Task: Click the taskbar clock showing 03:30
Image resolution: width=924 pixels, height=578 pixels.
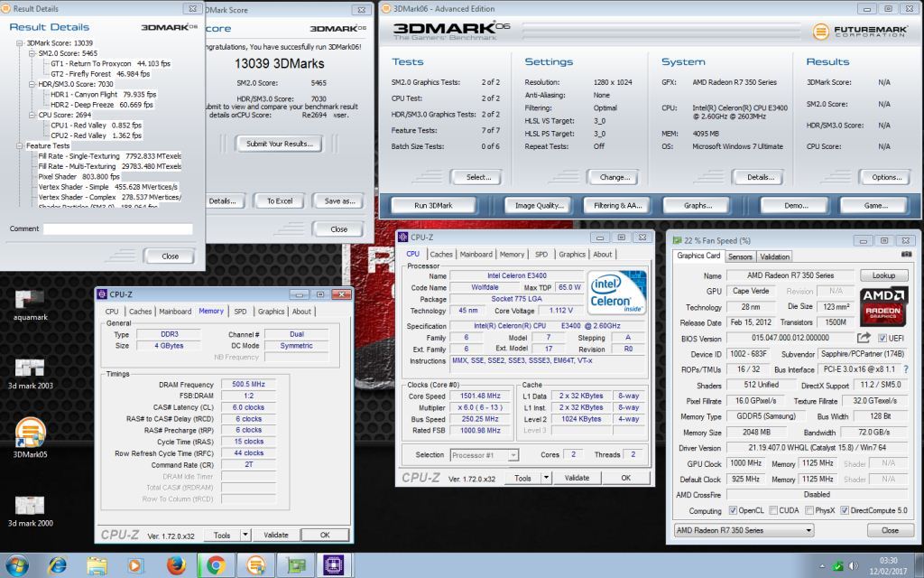Action: [x=888, y=565]
